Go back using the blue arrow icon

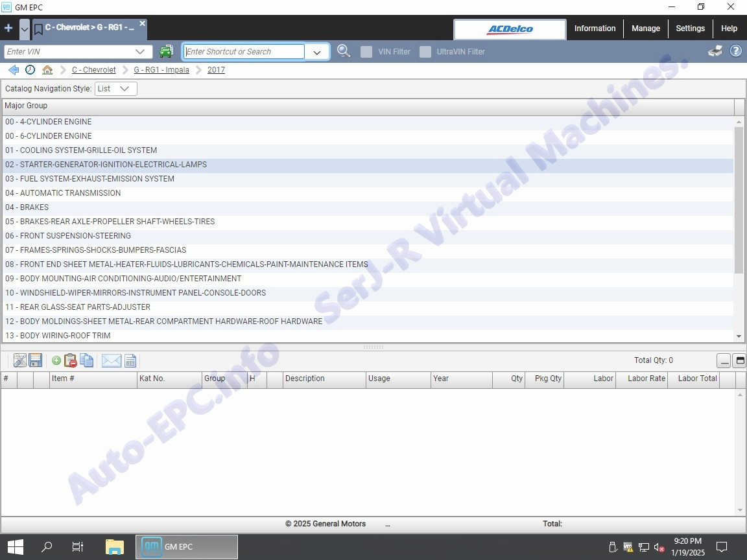coord(14,70)
